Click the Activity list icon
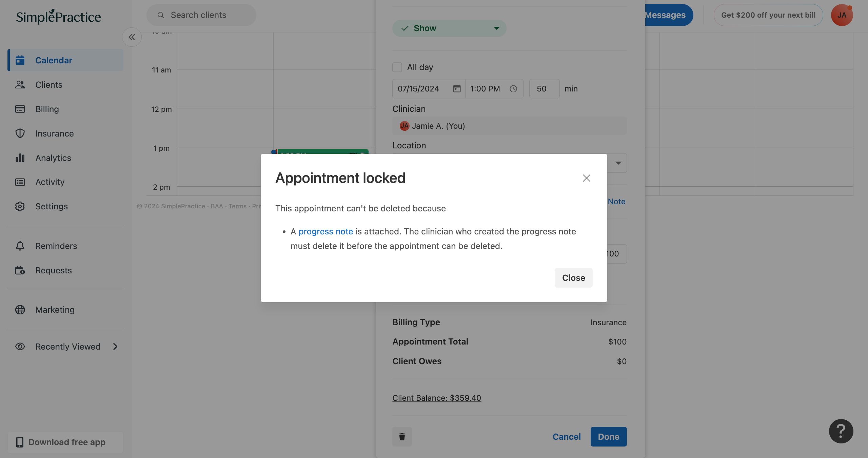 (x=20, y=182)
